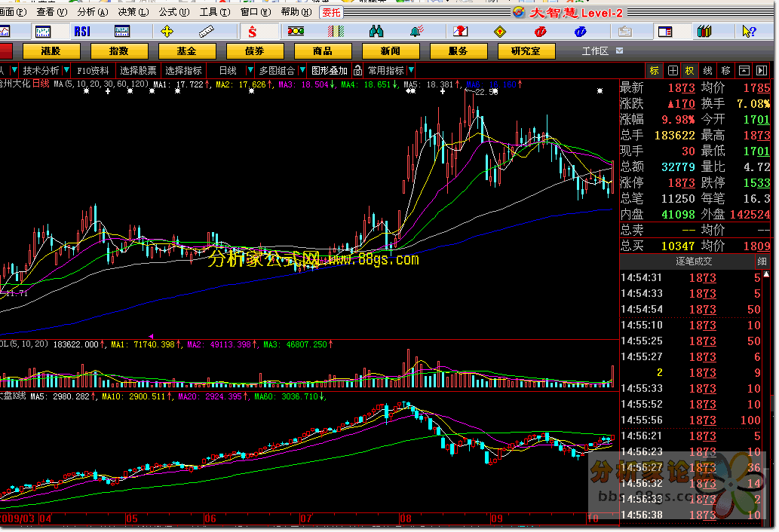Click the indicator panel icon right of RSI
This screenshot has height=532, width=779.
(x=121, y=32)
